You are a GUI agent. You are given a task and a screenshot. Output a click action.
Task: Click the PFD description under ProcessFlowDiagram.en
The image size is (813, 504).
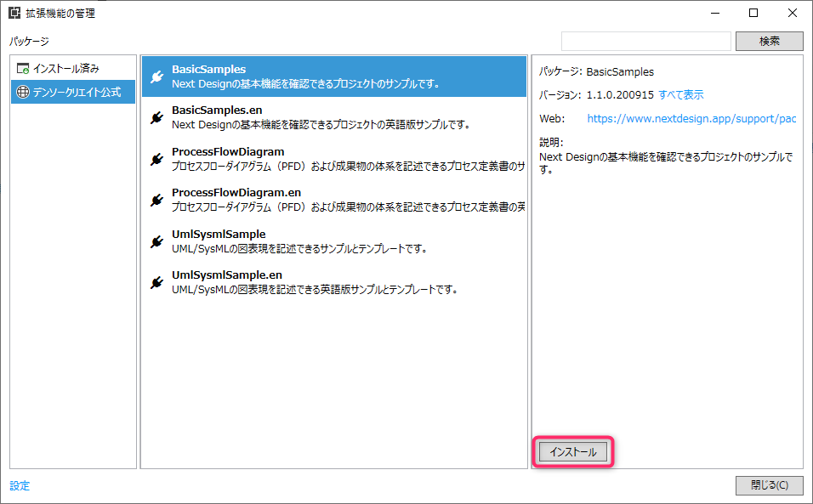(x=348, y=207)
